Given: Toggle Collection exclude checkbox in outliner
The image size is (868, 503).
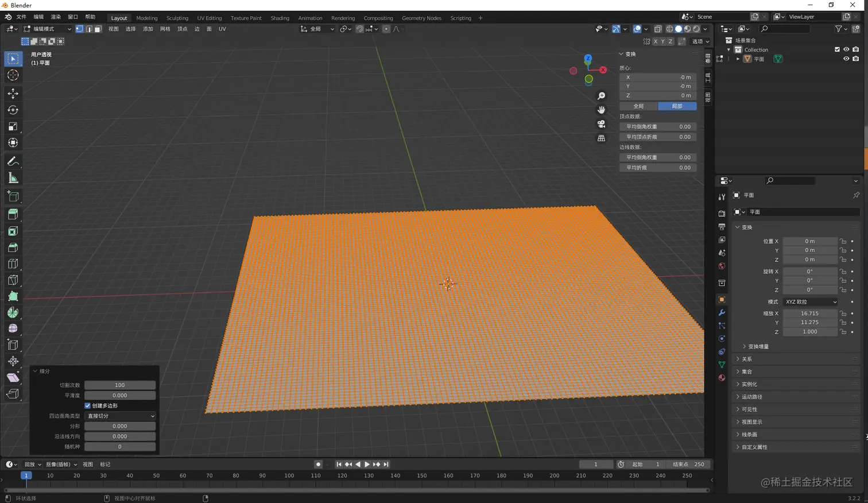Looking at the screenshot, I should coord(837,49).
